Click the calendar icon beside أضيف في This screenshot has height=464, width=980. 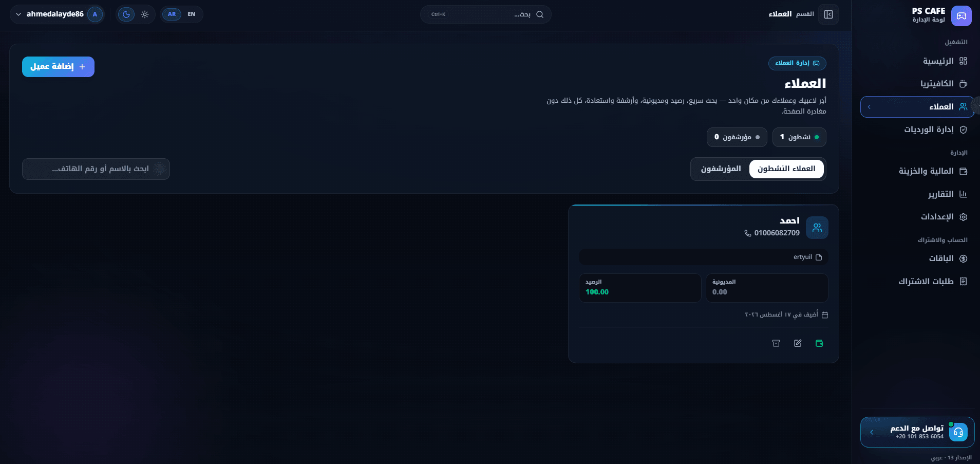[825, 315]
